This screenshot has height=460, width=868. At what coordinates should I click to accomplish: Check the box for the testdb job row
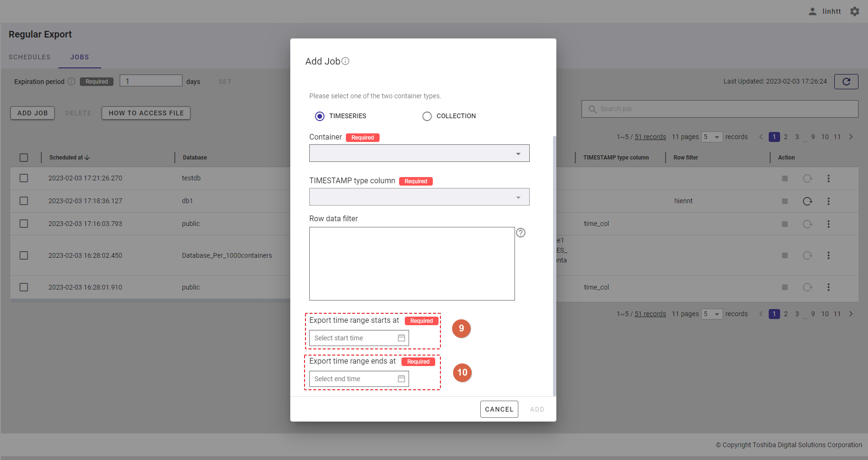pyautogui.click(x=24, y=178)
